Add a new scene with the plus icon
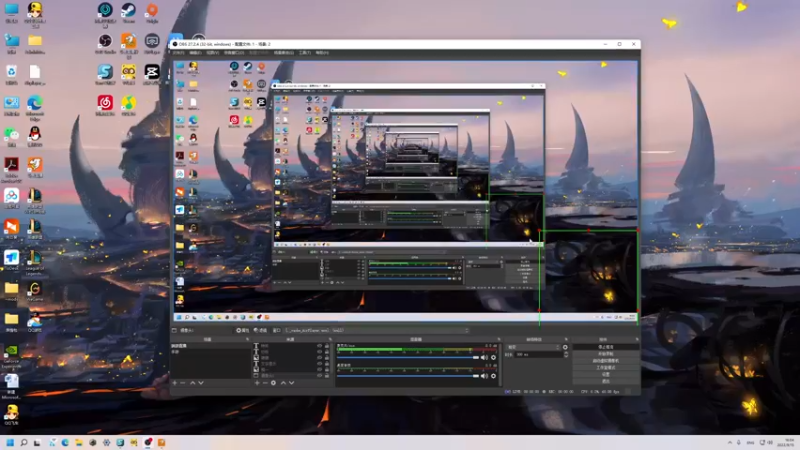Viewport: 800px width, 450px height. click(174, 383)
